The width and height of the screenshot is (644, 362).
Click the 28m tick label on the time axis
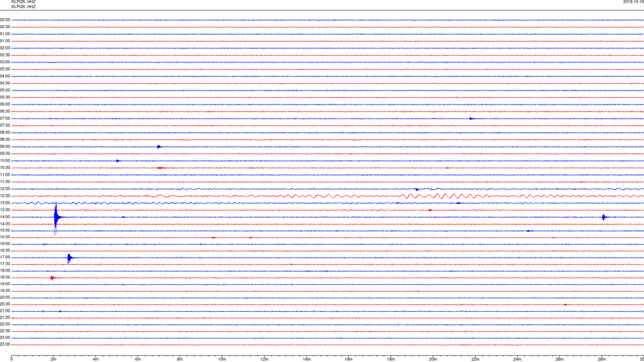602,359
